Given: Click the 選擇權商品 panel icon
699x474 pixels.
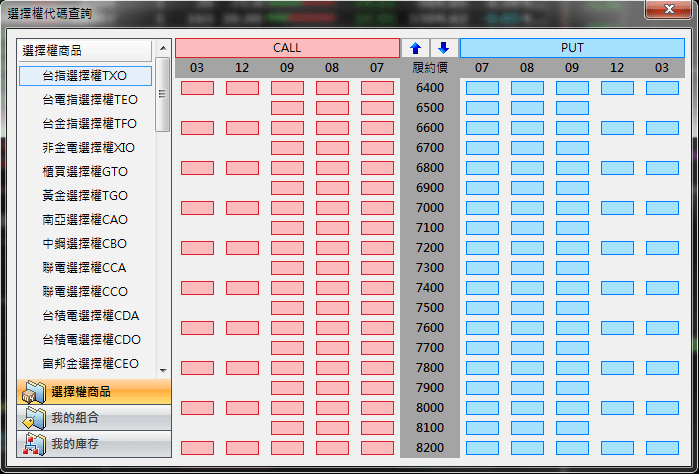Looking at the screenshot, I should [x=34, y=392].
